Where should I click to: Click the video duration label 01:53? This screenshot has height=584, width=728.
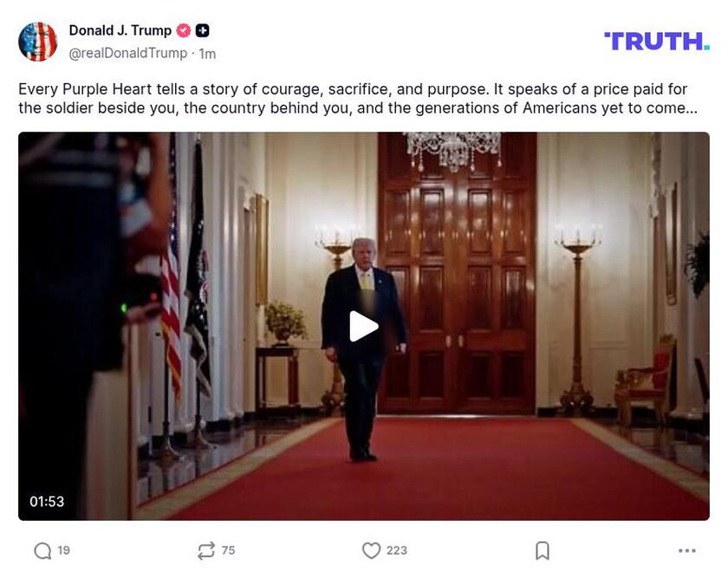[x=49, y=501]
